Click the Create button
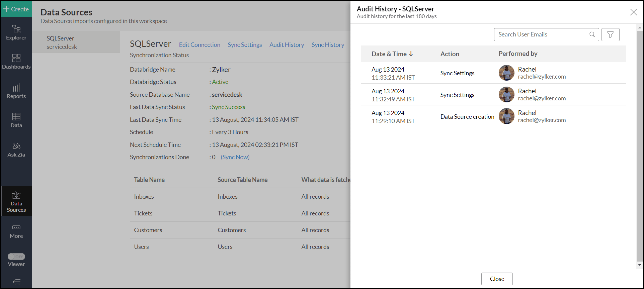This screenshot has height=289, width=644. point(16,9)
